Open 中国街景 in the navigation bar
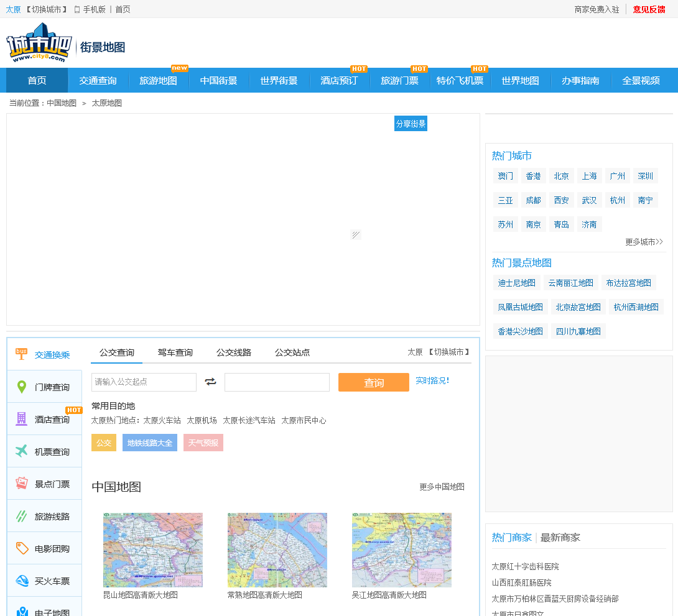This screenshot has height=616, width=678. point(218,81)
